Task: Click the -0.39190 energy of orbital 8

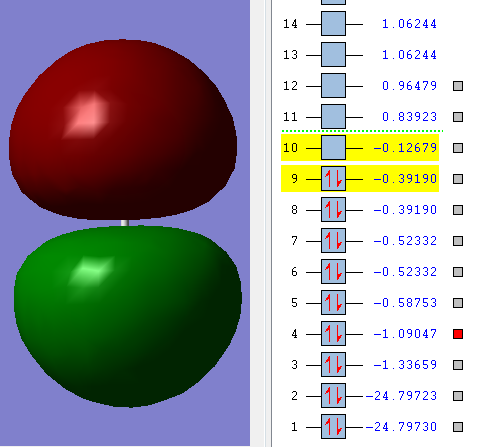Action: click(x=405, y=210)
